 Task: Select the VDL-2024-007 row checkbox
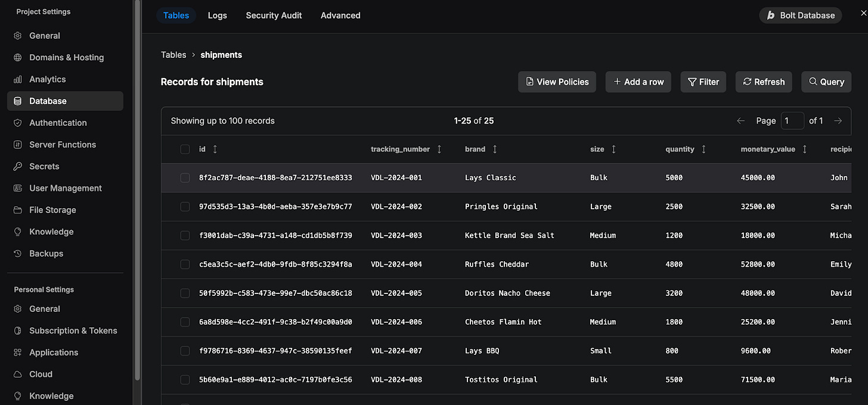point(185,351)
